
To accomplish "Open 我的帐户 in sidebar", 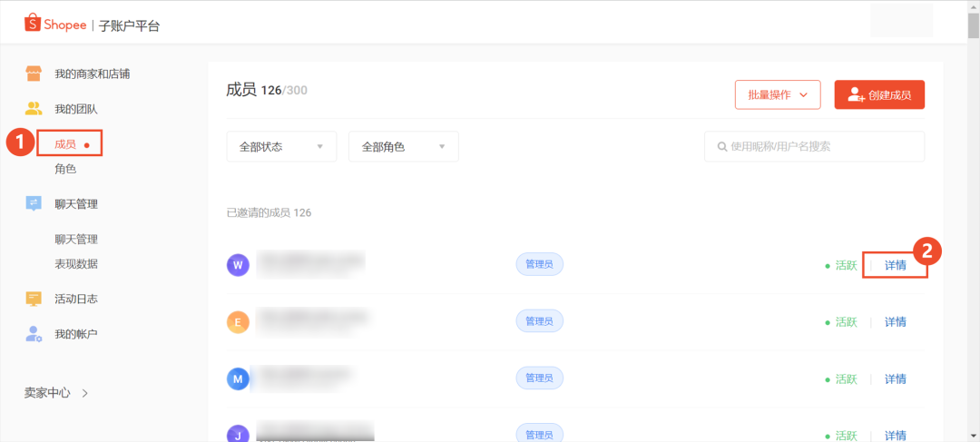I will point(75,334).
